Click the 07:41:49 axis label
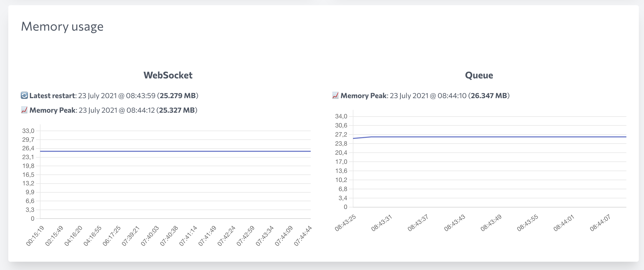The width and height of the screenshot is (644, 270). pyautogui.click(x=207, y=236)
